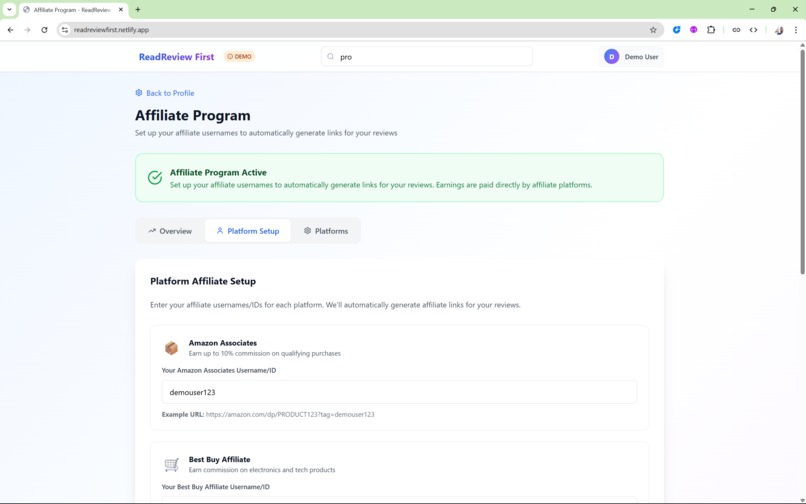This screenshot has width=806, height=504.
Task: Click the blue extension icon in toolbar
Action: click(676, 30)
